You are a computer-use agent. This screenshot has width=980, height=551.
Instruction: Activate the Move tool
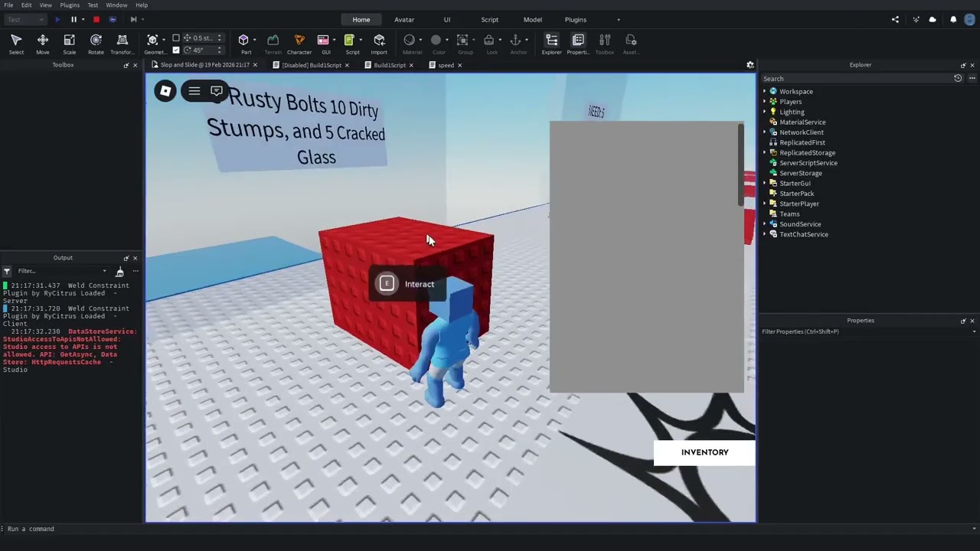tap(43, 44)
